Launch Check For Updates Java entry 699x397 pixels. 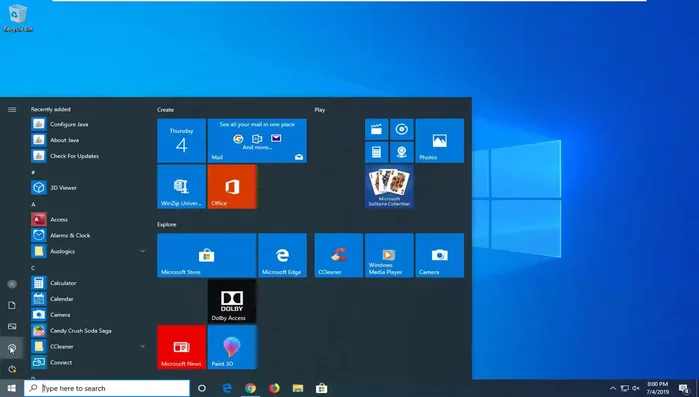coord(88,156)
